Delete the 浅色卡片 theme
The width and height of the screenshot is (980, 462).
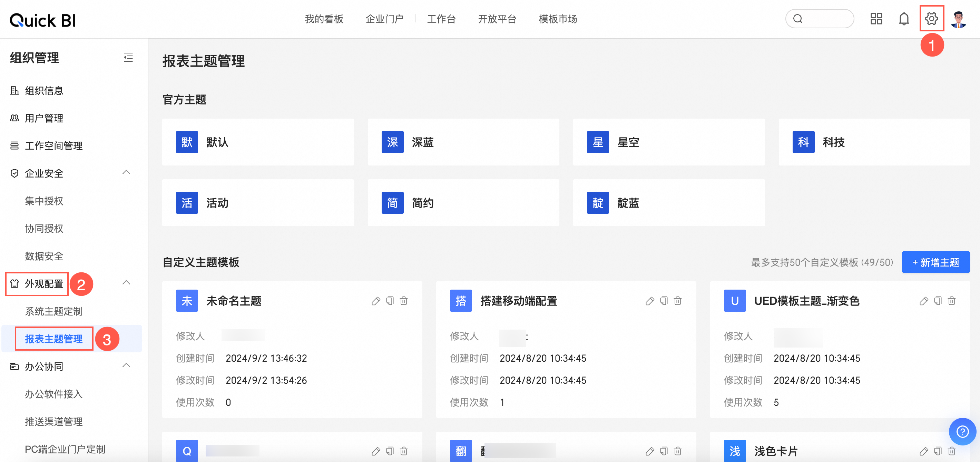(x=951, y=451)
